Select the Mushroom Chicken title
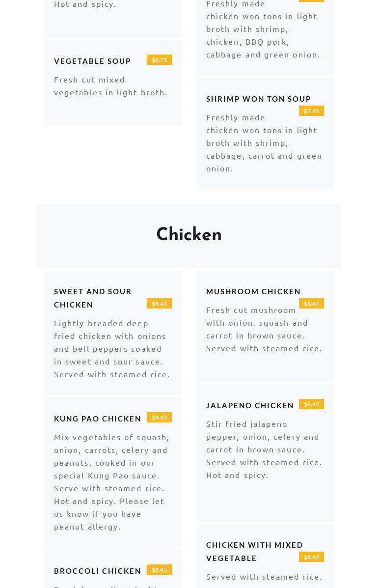Viewport: 378px width, 588px height. pos(253,291)
